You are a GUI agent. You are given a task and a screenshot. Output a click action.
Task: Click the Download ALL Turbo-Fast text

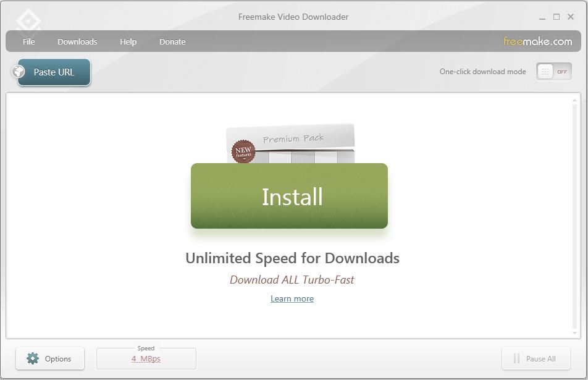click(292, 280)
